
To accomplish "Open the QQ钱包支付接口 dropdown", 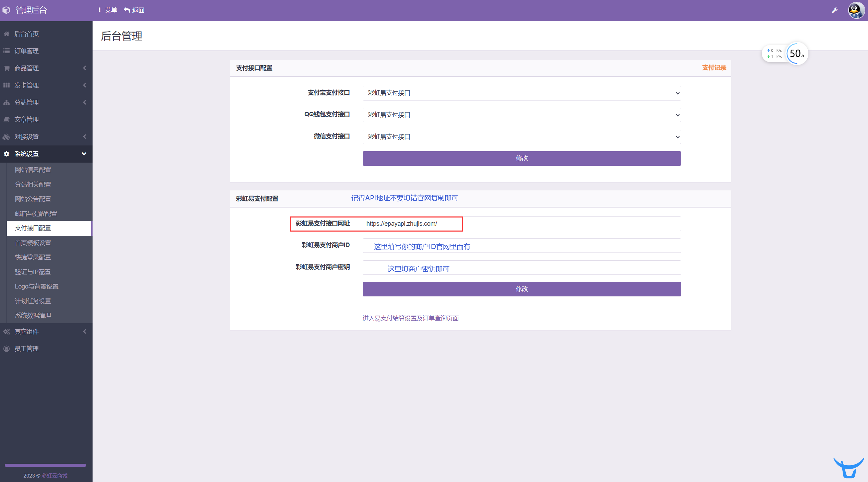I will [521, 115].
